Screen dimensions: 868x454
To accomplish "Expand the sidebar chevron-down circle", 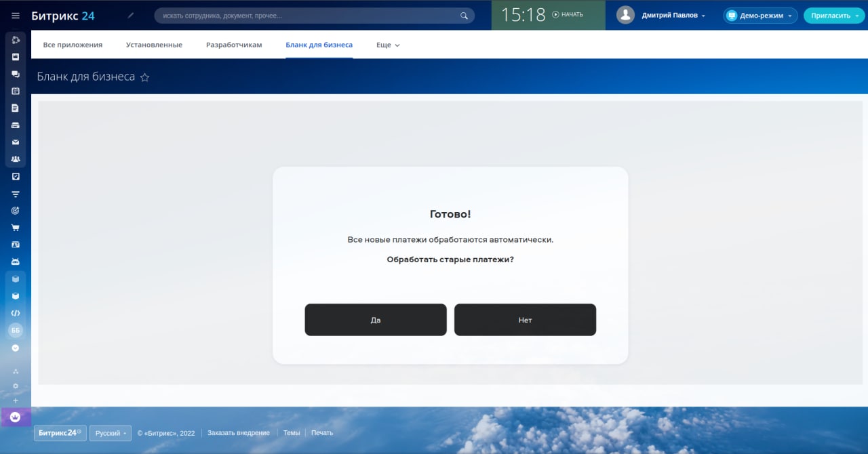I will click(x=16, y=348).
